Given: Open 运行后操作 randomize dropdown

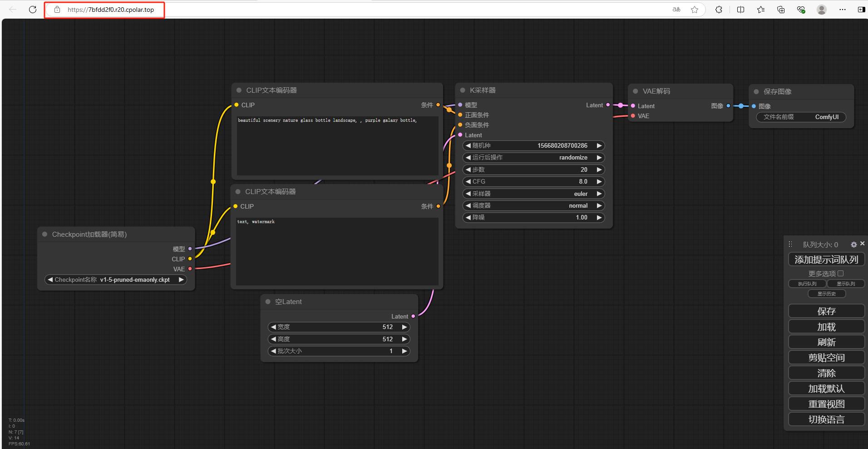Looking at the screenshot, I should tap(533, 158).
